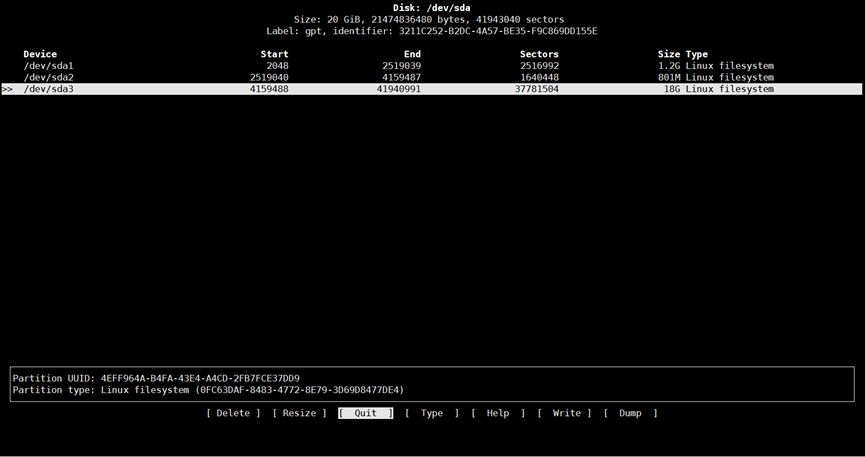Click the disk size line showing 20 GiB
865x457 pixels.
coord(429,19)
